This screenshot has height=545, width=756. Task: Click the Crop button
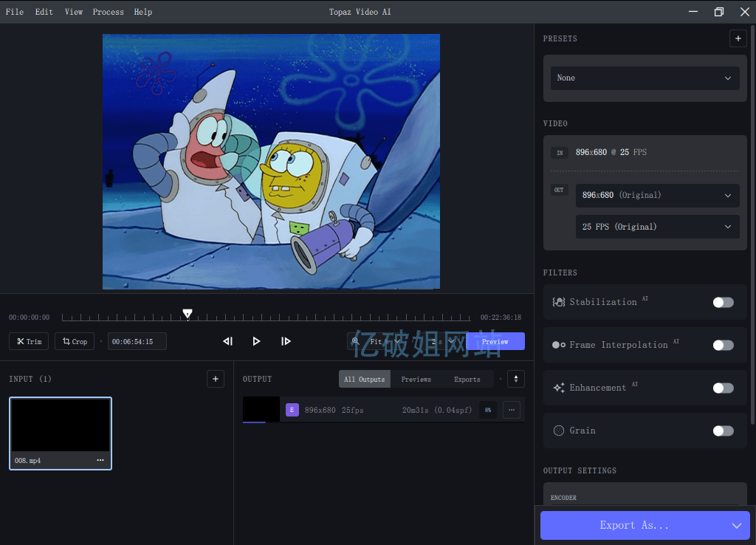point(75,341)
